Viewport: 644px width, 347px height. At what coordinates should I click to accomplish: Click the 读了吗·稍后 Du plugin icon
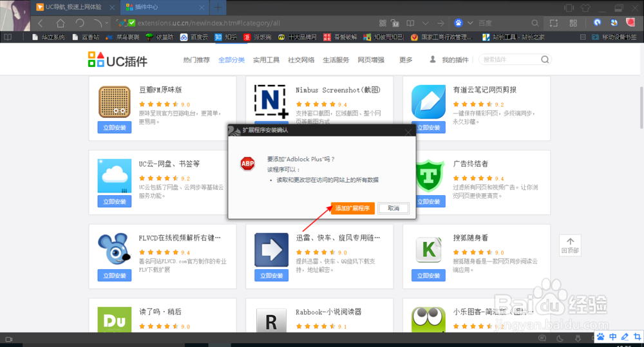(114, 319)
